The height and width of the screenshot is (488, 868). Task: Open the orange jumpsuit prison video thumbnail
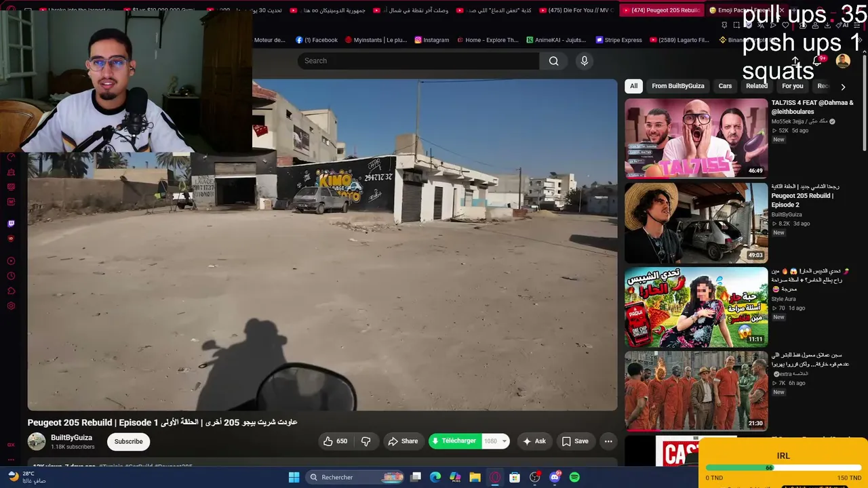pos(696,391)
